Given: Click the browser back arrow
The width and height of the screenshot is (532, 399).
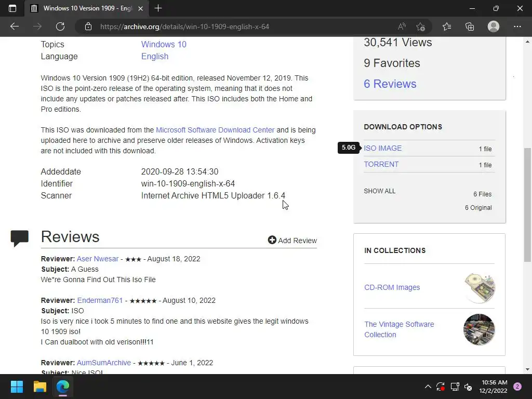Looking at the screenshot, I should [14, 26].
